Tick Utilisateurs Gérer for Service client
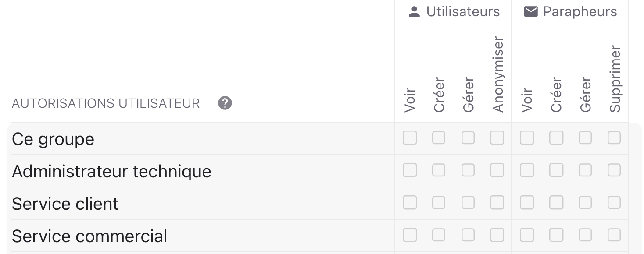 pos(468,203)
